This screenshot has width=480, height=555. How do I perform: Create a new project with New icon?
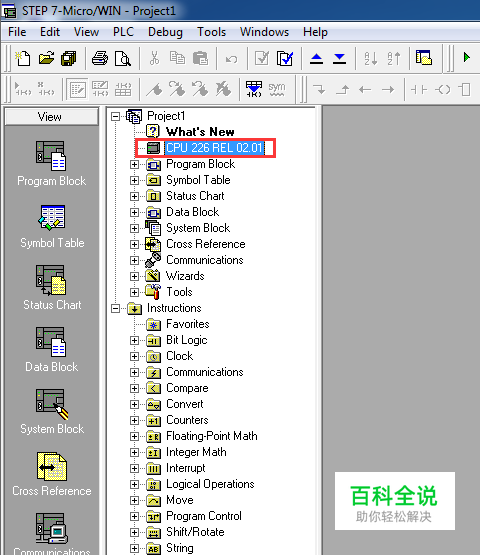tap(23, 58)
